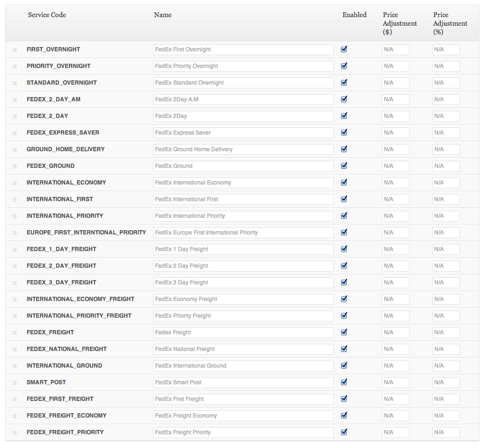Click drag handle for FEDEX_2_DAY row
The height and width of the screenshot is (448, 487).
point(15,116)
